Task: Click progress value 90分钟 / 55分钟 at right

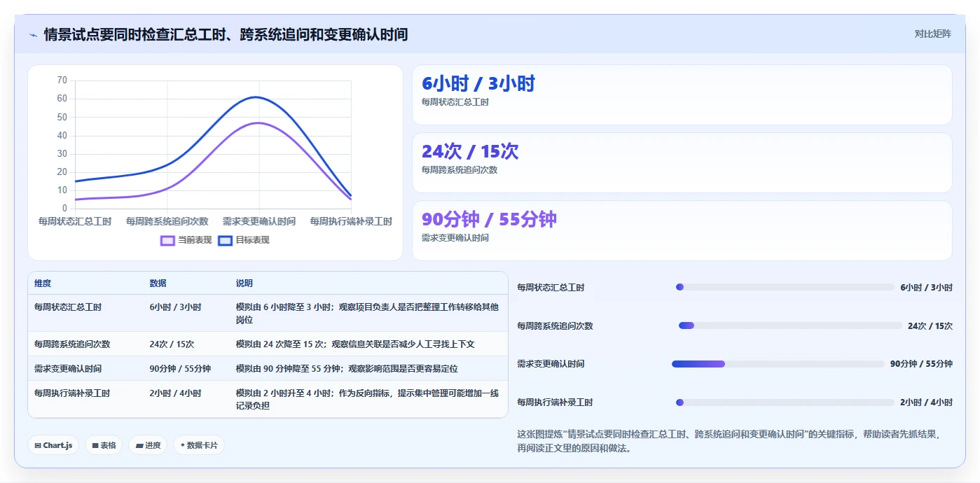Action: 921,364
